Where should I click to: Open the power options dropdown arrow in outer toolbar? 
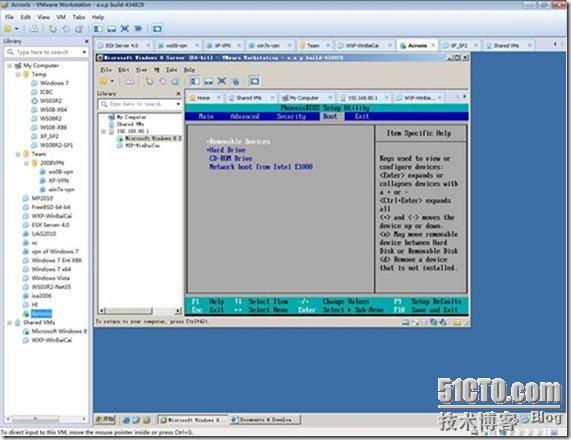[x=16, y=29]
